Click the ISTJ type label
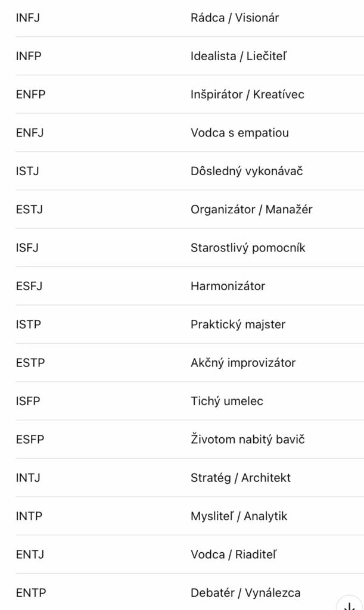364x610 pixels. pyautogui.click(x=27, y=171)
